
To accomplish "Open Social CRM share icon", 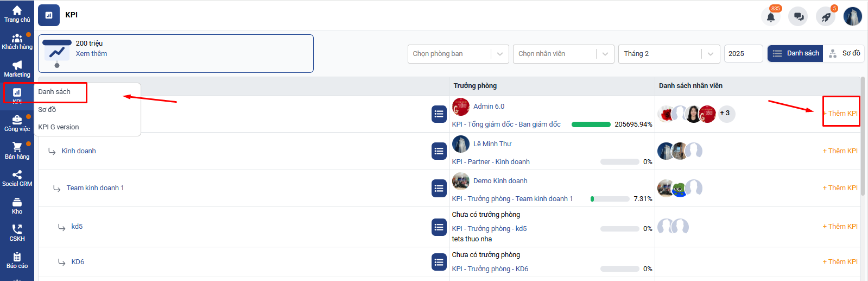I will pyautogui.click(x=17, y=178).
